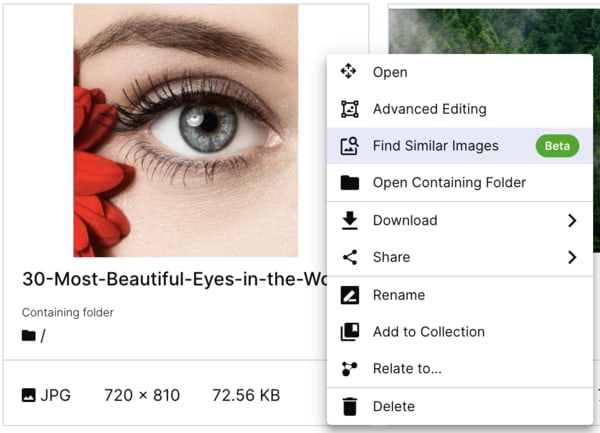Choose Advanced Editing from context menu
The width and height of the screenshot is (600, 433).
(x=460, y=109)
